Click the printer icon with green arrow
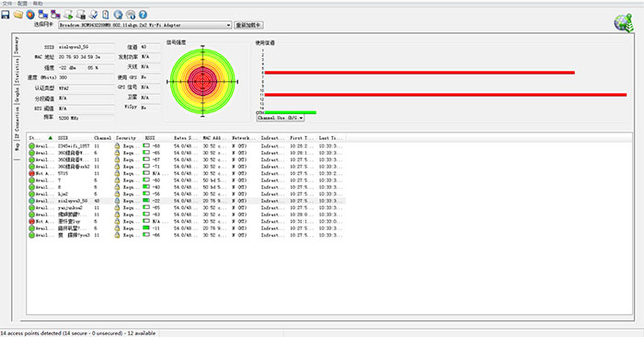The height and width of the screenshot is (337, 644). click(x=68, y=15)
